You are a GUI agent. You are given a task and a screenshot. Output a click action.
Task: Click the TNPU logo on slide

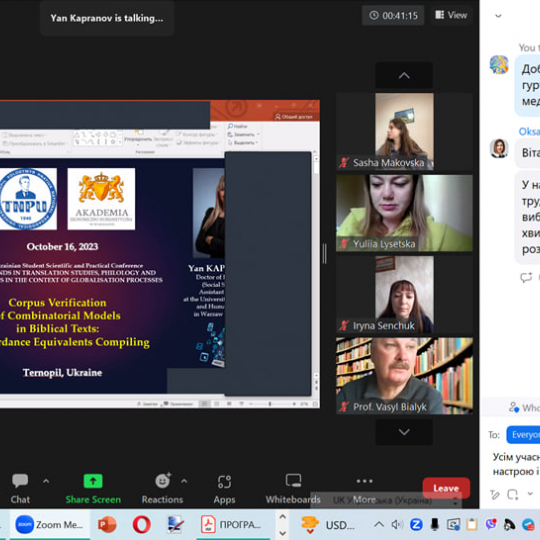click(x=27, y=199)
